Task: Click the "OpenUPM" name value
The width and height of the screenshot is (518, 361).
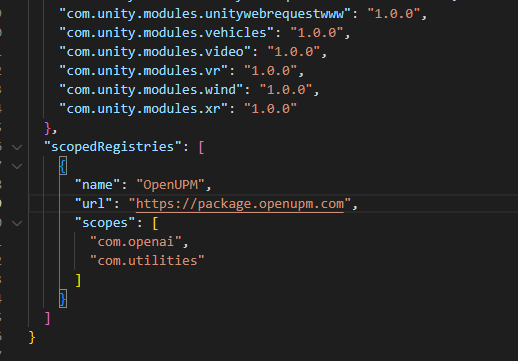Action: pyautogui.click(x=170, y=185)
